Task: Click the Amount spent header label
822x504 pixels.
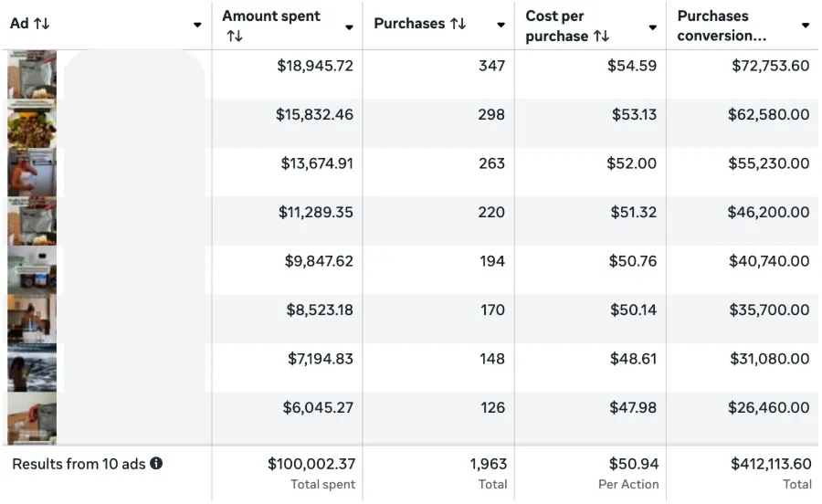Action: (x=271, y=16)
